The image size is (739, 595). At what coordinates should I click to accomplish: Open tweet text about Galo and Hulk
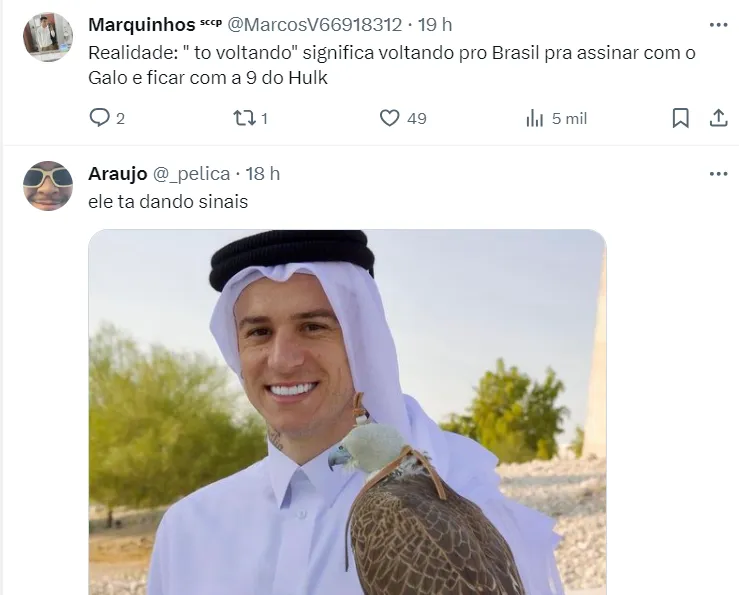click(x=392, y=65)
